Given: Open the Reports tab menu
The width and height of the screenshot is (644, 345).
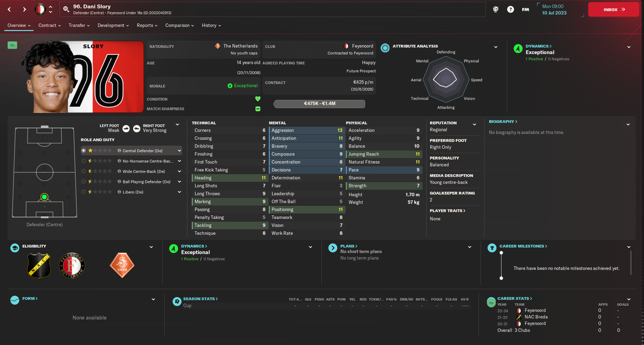Looking at the screenshot, I should coord(147,25).
